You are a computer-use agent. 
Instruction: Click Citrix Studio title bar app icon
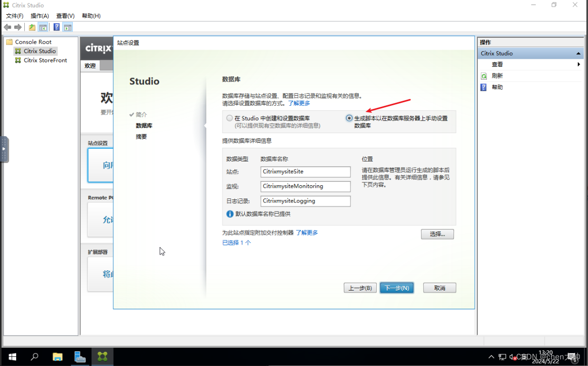click(6, 5)
